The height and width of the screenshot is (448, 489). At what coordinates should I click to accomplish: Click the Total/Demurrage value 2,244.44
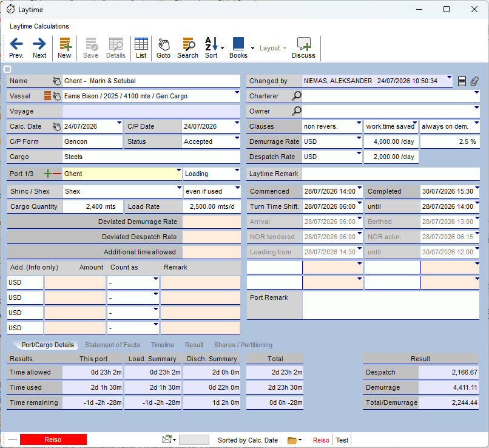click(x=448, y=402)
